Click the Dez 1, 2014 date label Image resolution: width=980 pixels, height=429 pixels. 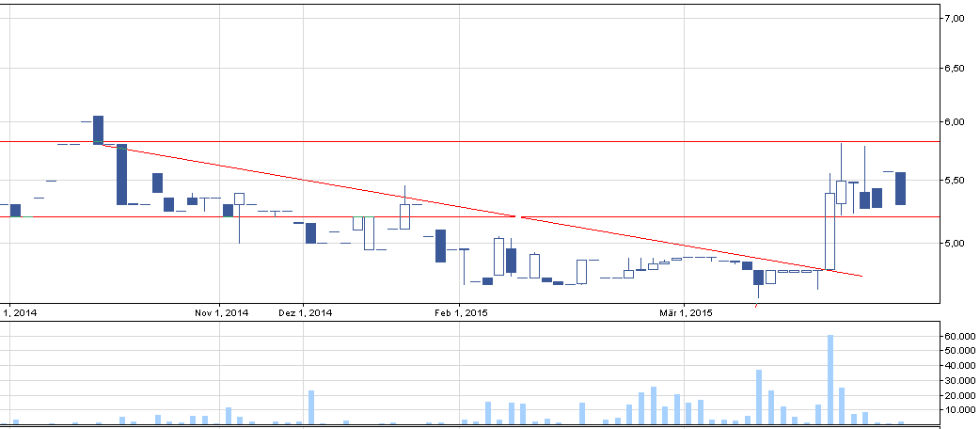[306, 312]
